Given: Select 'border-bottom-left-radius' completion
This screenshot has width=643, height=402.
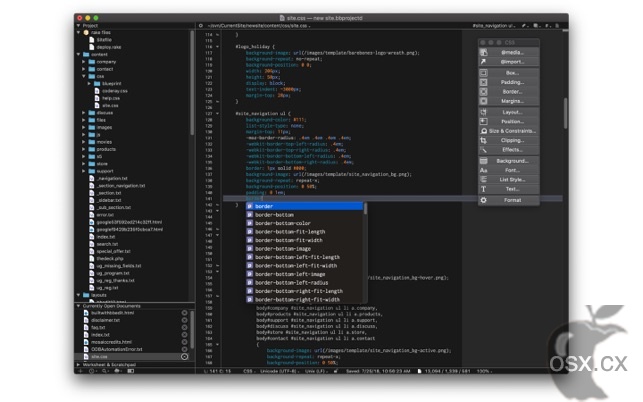Looking at the screenshot, I should pos(304,283).
